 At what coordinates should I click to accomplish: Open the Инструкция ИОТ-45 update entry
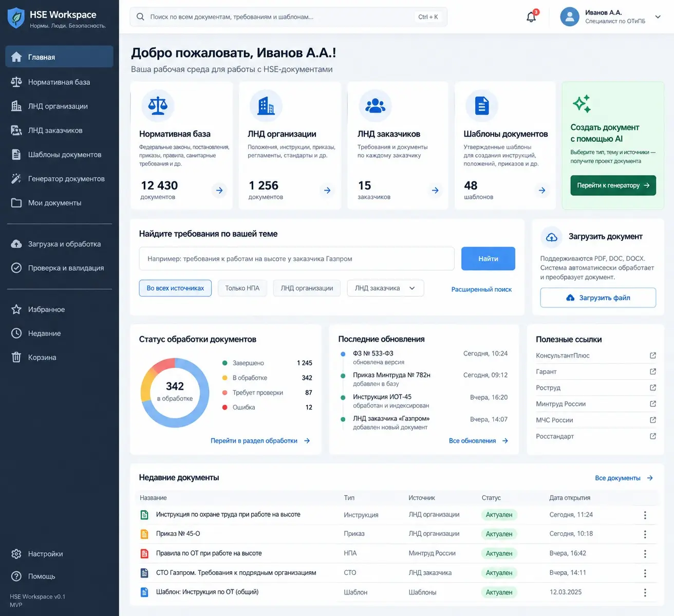tap(424, 401)
